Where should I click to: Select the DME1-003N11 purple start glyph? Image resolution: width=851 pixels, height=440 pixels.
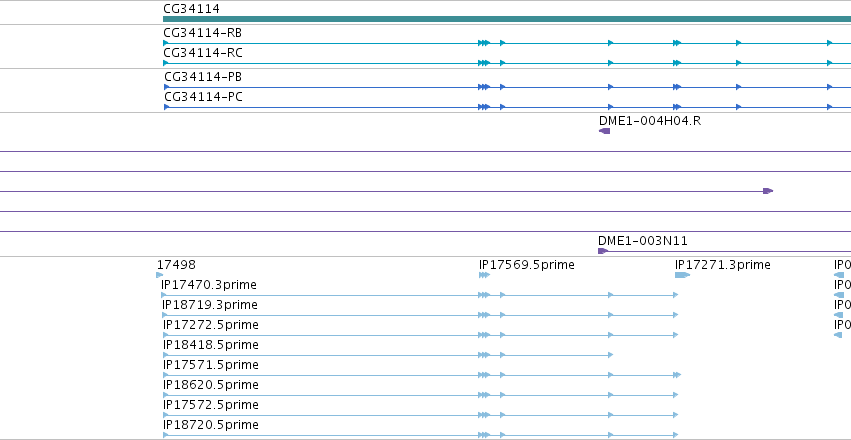[602, 251]
